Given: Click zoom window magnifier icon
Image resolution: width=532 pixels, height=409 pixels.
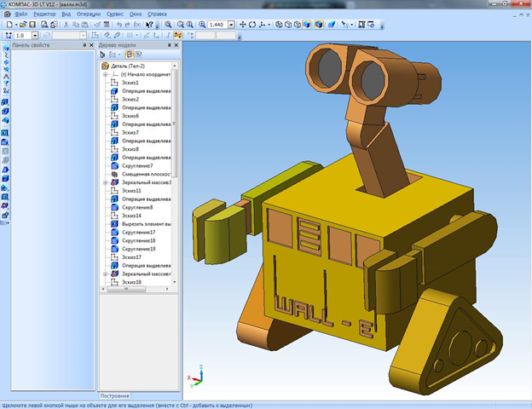Looking at the screenshot, I should (168, 25).
